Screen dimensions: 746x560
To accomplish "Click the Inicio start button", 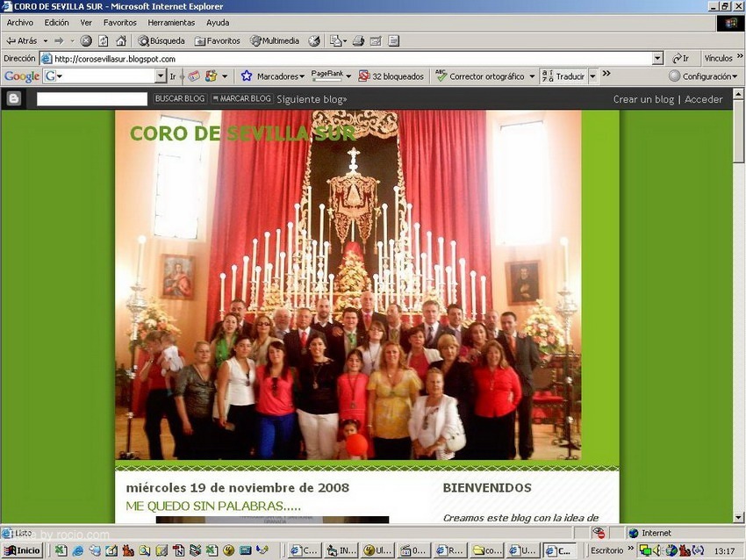I will (22, 550).
